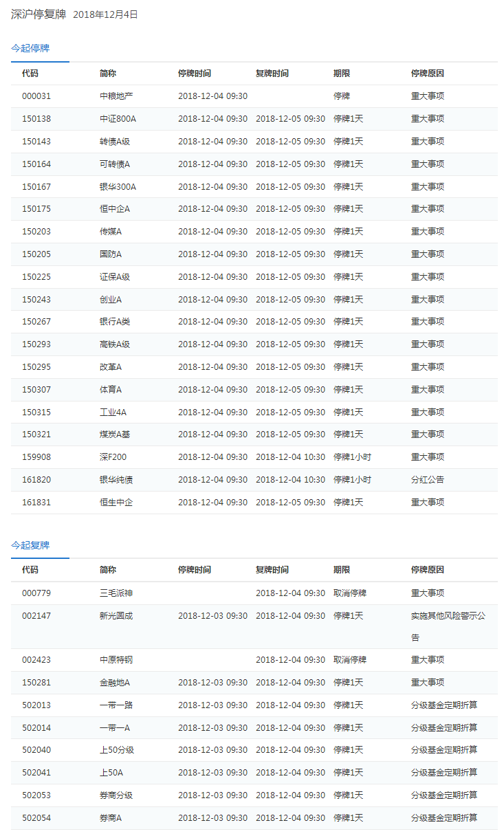Open the 上50A entry

(110, 773)
